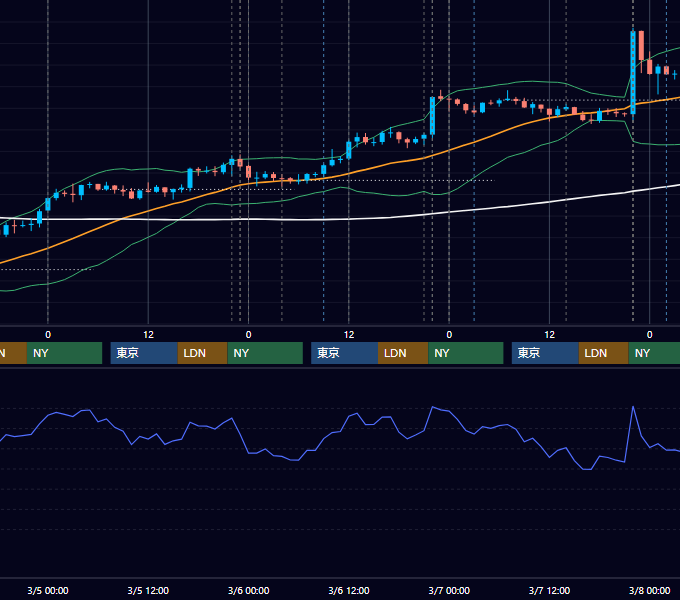The width and height of the screenshot is (680, 600).
Task: Click the 3/5 00:00 time axis label
Action: coord(48,590)
